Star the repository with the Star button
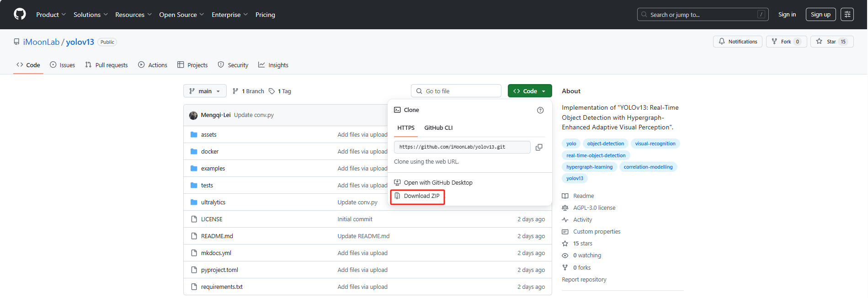The image size is (868, 298). click(x=831, y=42)
